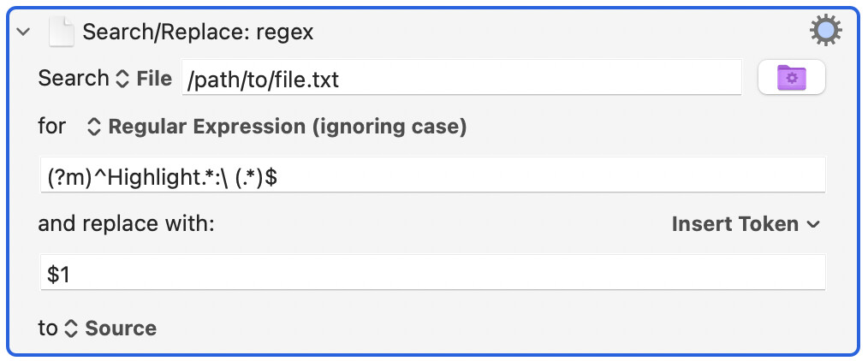Click the "and replace with:" label
The height and width of the screenshot is (361, 868).
pyautogui.click(x=126, y=224)
